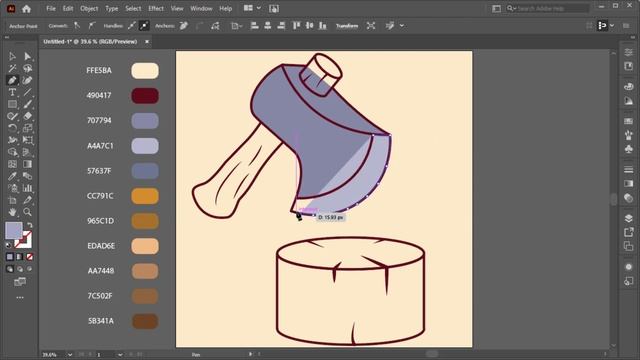Open the File menu
The image size is (640, 360).
pyautogui.click(x=51, y=8)
